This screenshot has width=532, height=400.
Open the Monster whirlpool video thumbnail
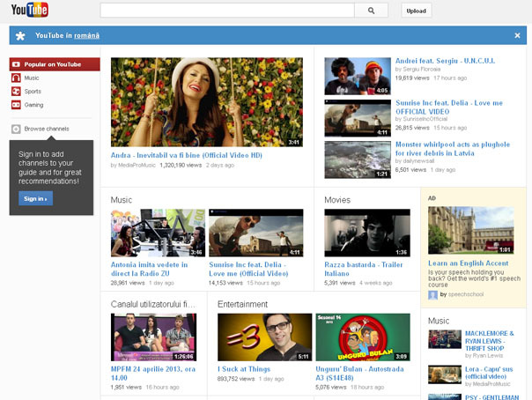click(x=358, y=159)
